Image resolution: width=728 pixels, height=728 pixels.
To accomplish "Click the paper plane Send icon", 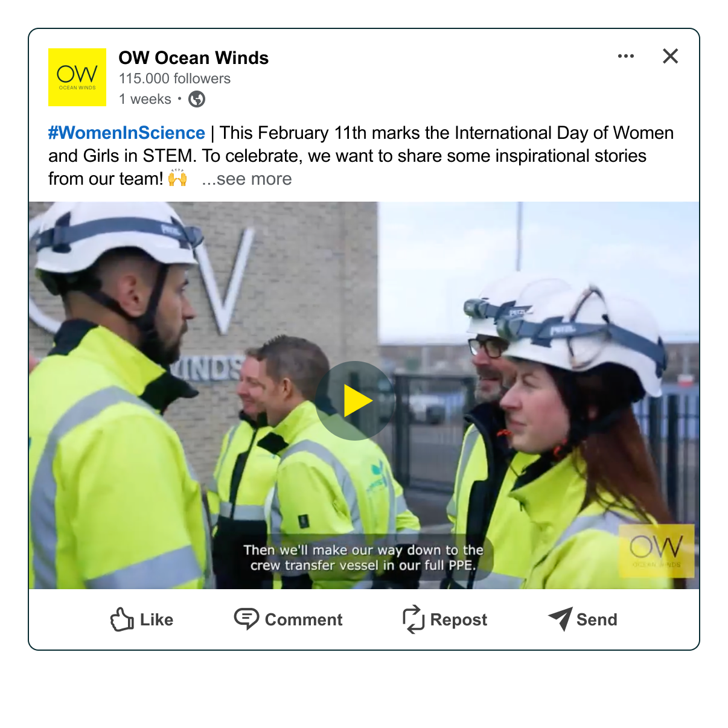I will coord(560,619).
